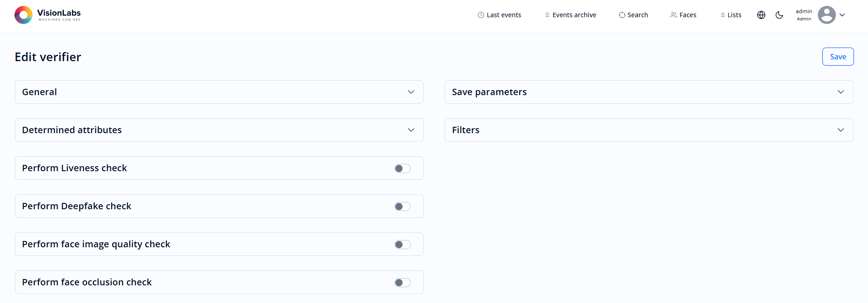
Task: Toggle Perform face occlusion check on
Action: pyautogui.click(x=402, y=282)
